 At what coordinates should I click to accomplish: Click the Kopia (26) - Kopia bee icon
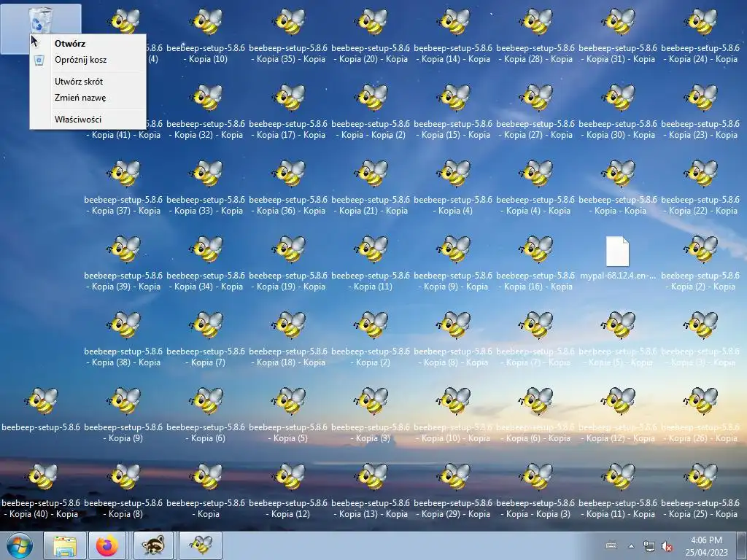700,400
